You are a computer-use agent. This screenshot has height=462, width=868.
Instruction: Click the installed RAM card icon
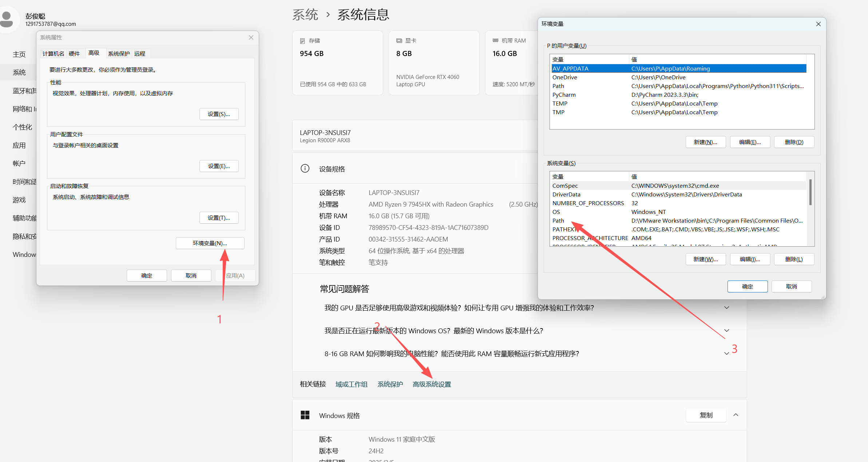[495, 40]
